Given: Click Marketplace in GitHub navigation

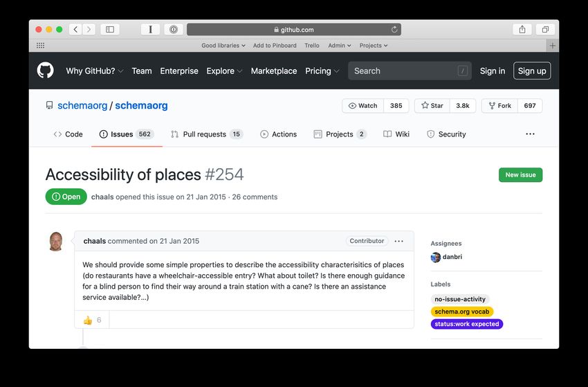Looking at the screenshot, I should pyautogui.click(x=274, y=71).
